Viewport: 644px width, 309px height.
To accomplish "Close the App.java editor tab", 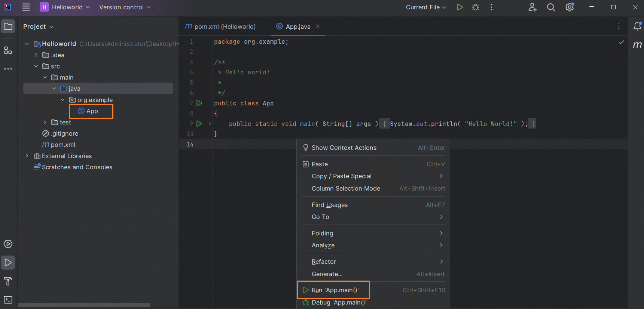I will click(x=318, y=26).
